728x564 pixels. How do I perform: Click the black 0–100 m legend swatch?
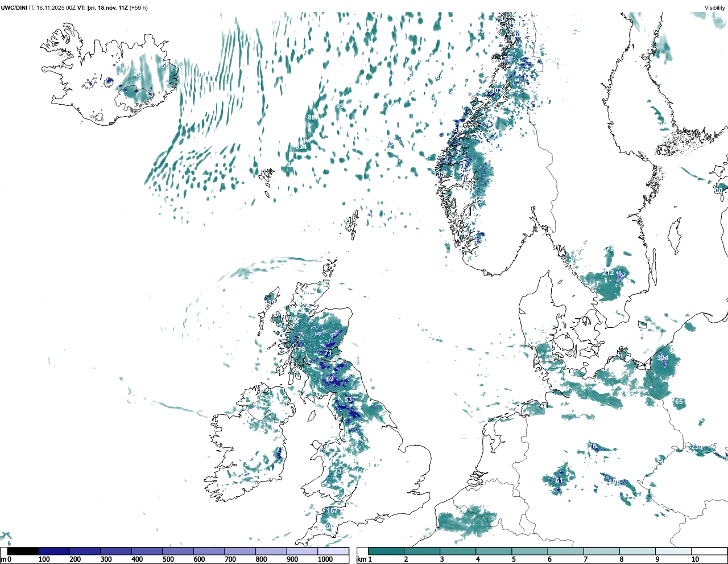click(23, 551)
